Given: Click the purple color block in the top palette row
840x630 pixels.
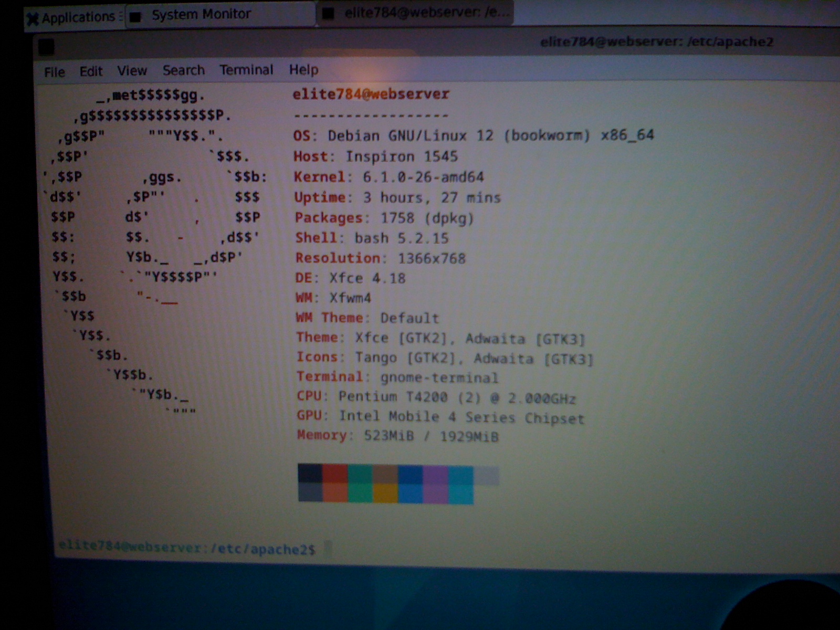Looking at the screenshot, I should (x=436, y=474).
